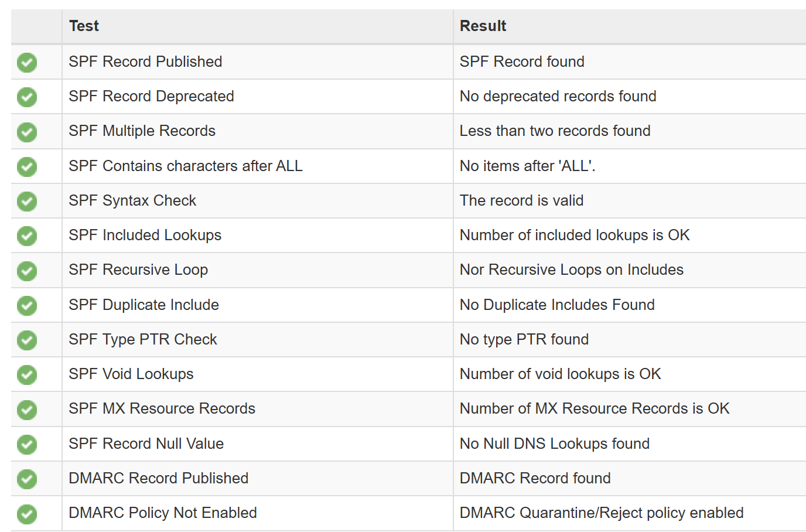Viewport: 806px width, 532px height.
Task: Click checkmark icon for DMARC Record Published
Action: pos(27,479)
